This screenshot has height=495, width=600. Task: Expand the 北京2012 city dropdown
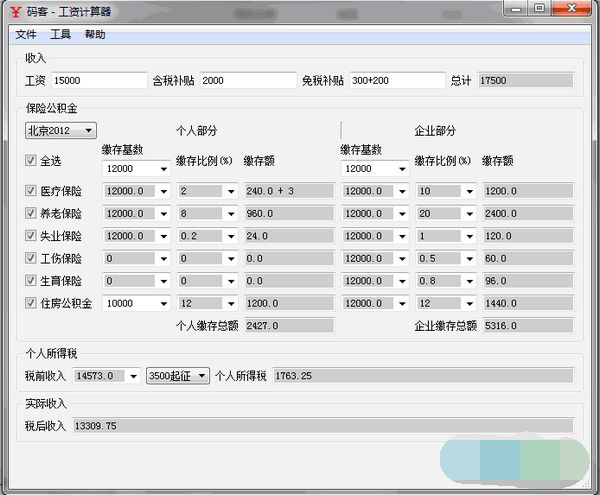(x=88, y=130)
